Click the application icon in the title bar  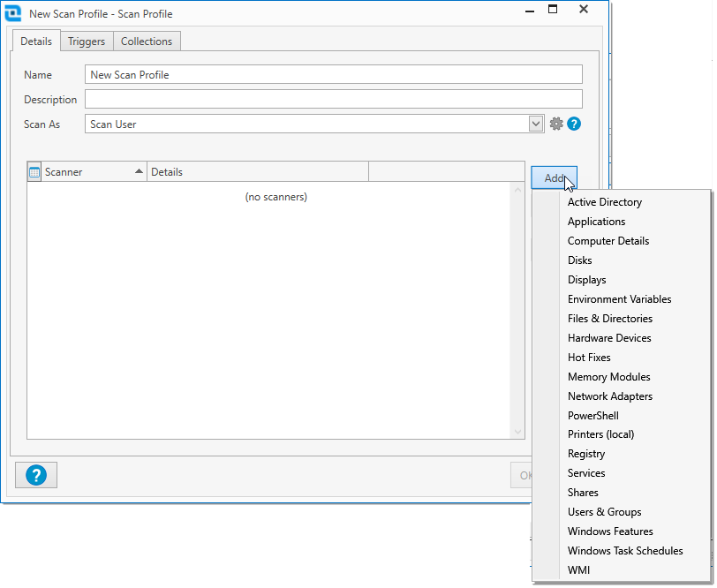(x=13, y=13)
